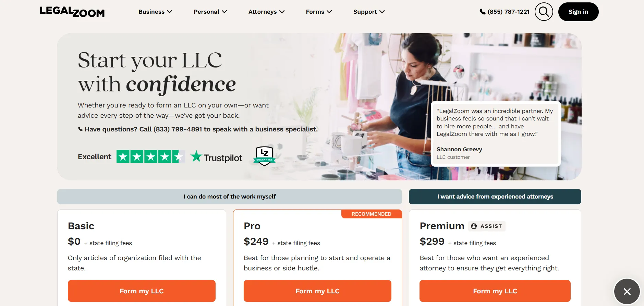Call the (833) 799-4891 business specialist link

click(178, 129)
